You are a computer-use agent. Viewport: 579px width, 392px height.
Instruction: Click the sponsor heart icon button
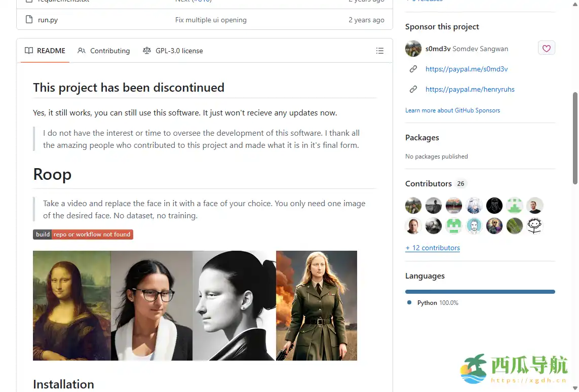click(x=547, y=48)
